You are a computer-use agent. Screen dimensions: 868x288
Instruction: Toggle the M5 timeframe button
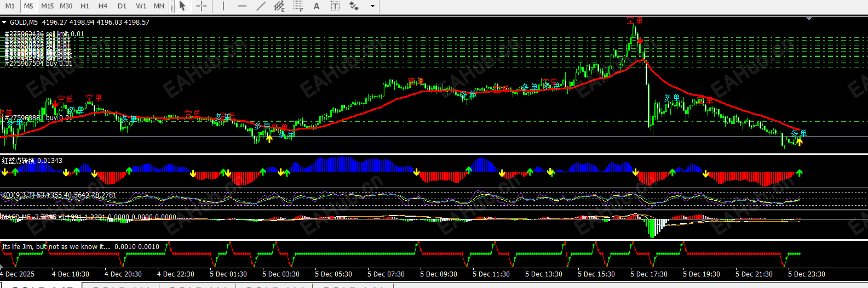(x=28, y=6)
